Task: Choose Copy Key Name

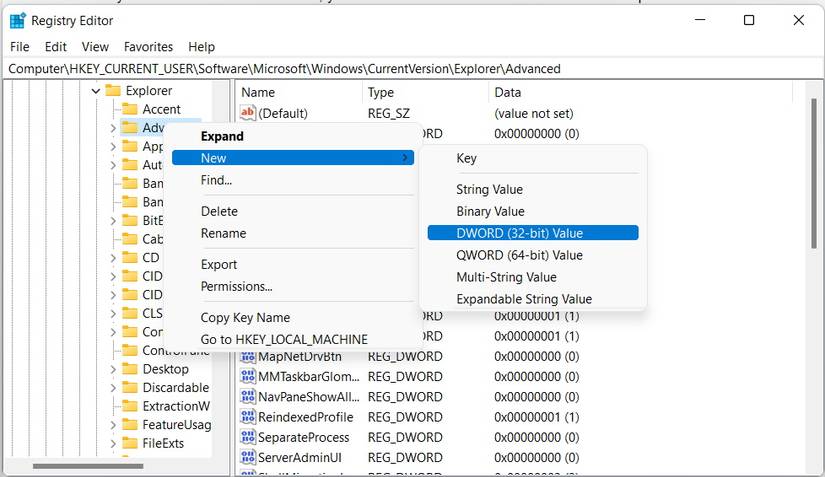Action: pyautogui.click(x=293, y=318)
